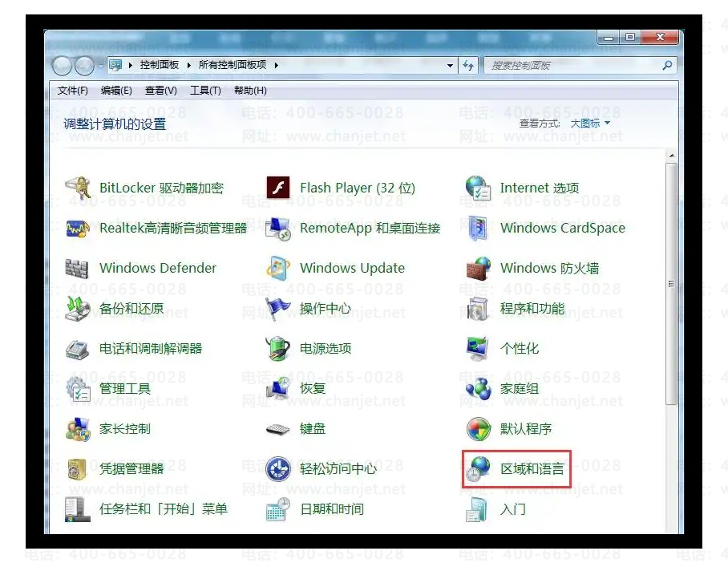Open 恢复 icon
728x563 pixels.
point(278,389)
